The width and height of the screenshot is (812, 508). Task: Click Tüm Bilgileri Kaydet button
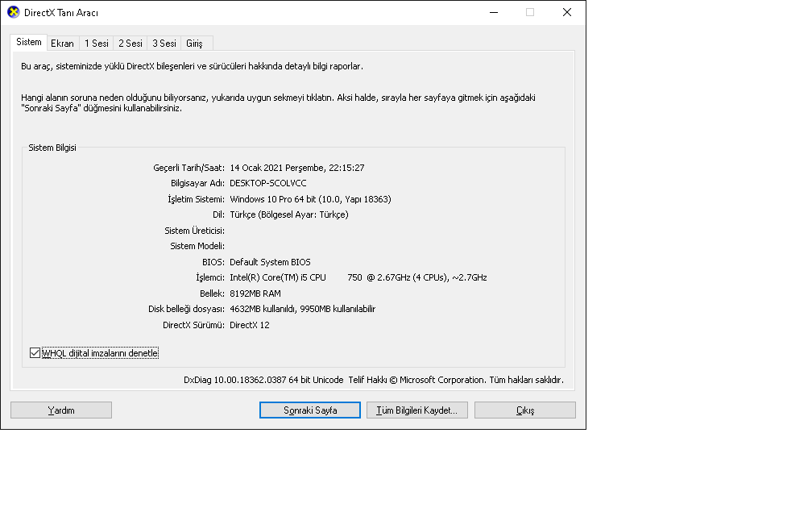(x=417, y=410)
